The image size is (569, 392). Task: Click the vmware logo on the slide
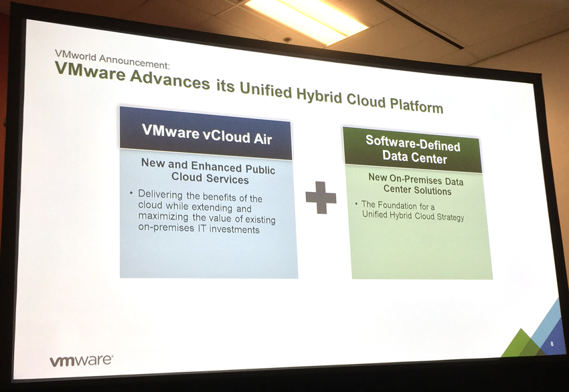point(81,361)
